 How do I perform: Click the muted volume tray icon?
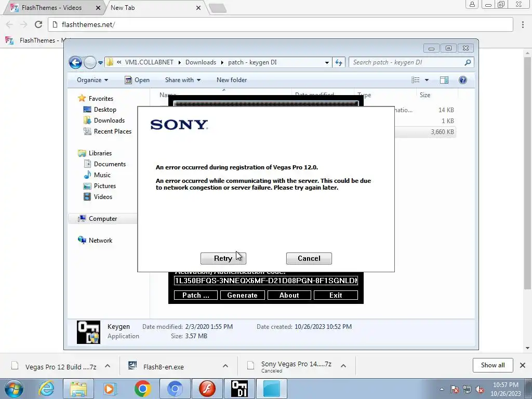click(x=480, y=390)
